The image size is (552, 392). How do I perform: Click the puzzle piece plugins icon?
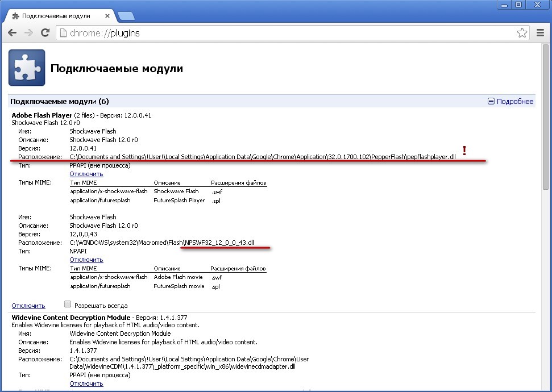(x=27, y=68)
